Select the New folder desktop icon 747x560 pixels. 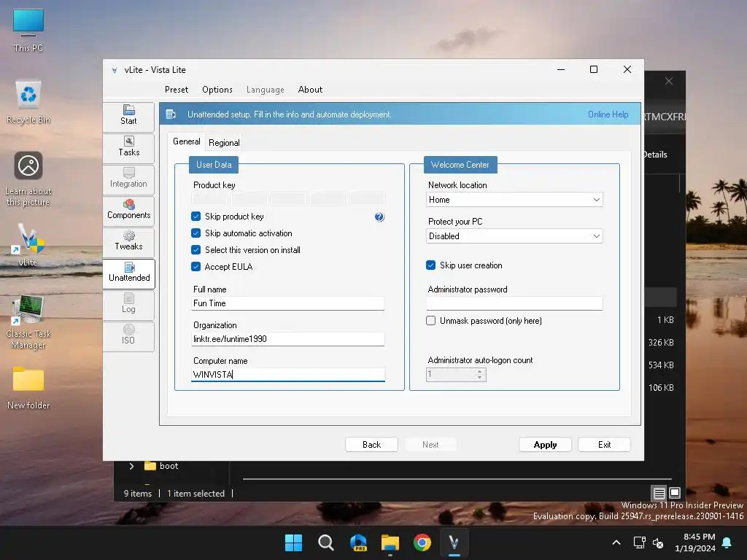pyautogui.click(x=28, y=388)
